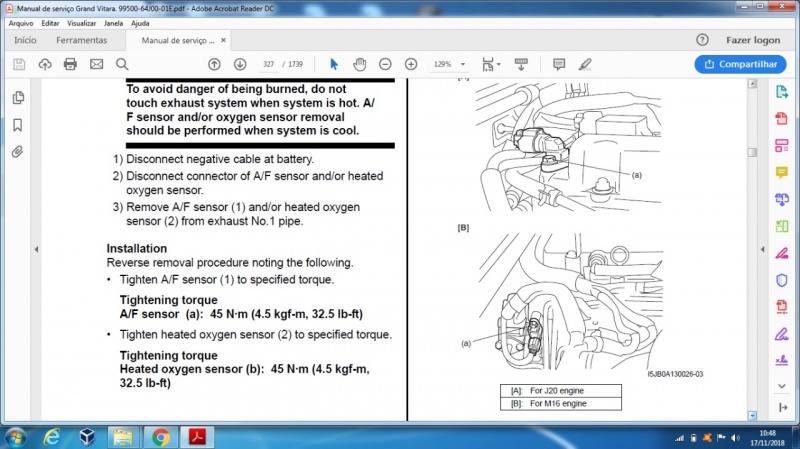800x449 pixels.
Task: Select the arrow selection tool
Action: click(334, 64)
